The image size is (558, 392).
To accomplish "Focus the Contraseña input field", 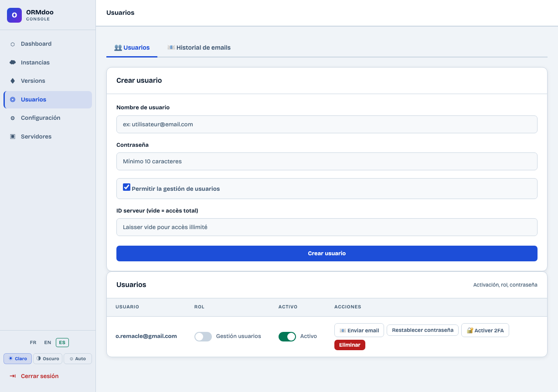I will 327,161.
